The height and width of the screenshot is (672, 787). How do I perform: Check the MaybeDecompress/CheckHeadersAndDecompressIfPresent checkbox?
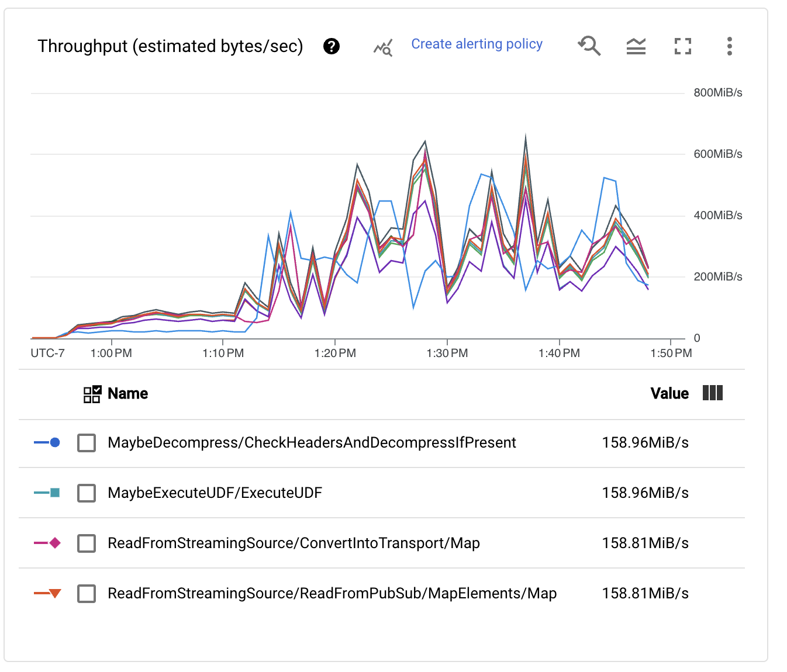pyautogui.click(x=87, y=443)
